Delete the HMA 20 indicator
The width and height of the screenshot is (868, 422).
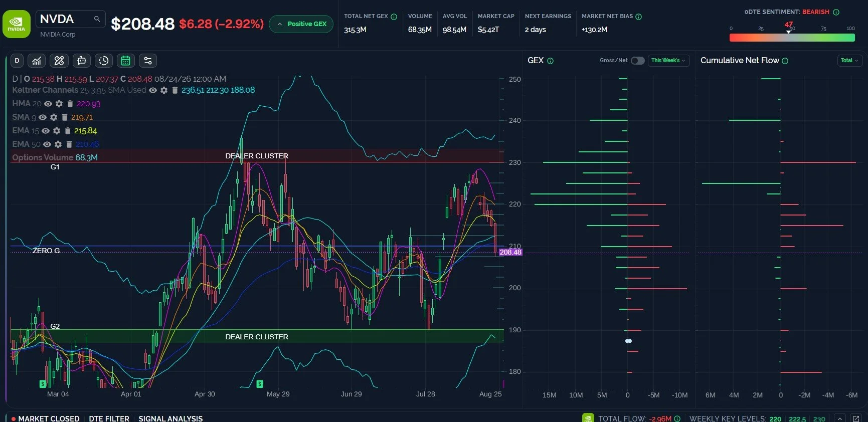click(70, 104)
